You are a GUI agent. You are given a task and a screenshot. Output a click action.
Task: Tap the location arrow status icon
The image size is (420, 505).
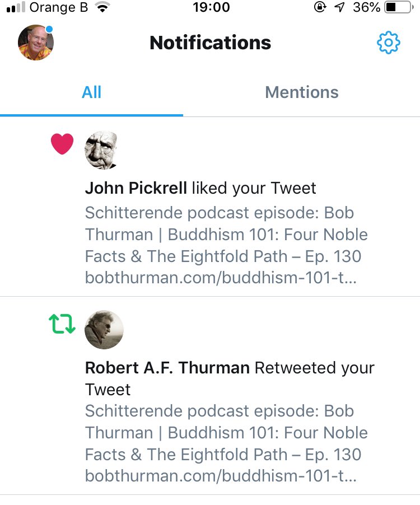pos(339,7)
